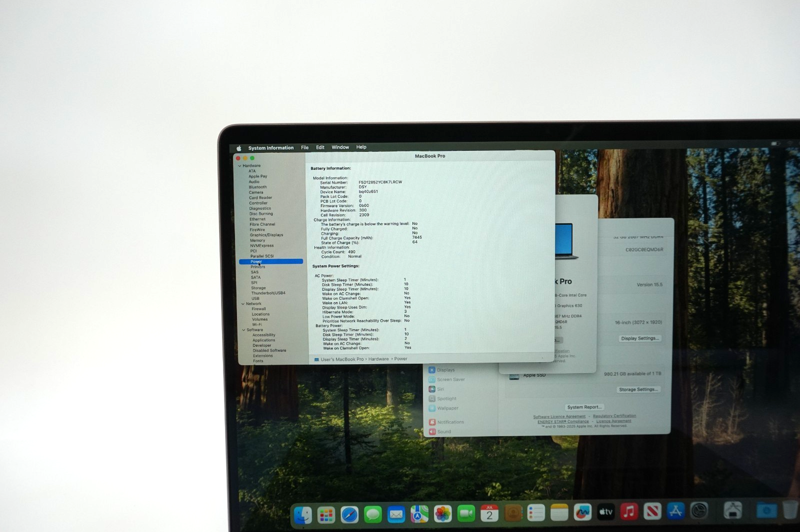
Task: Select Apple Pay in the sidebar
Action: tap(258, 176)
